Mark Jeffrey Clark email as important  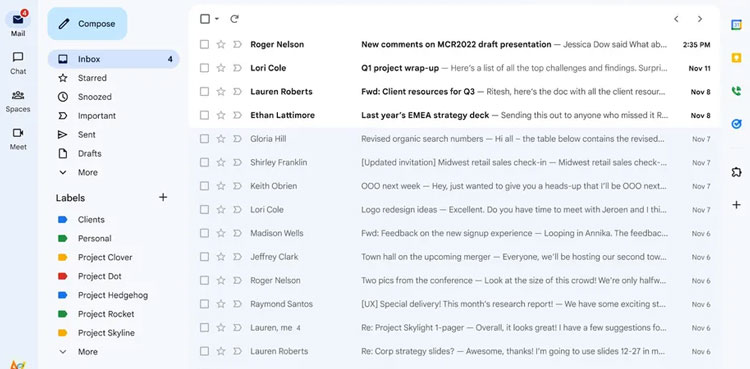(237, 257)
